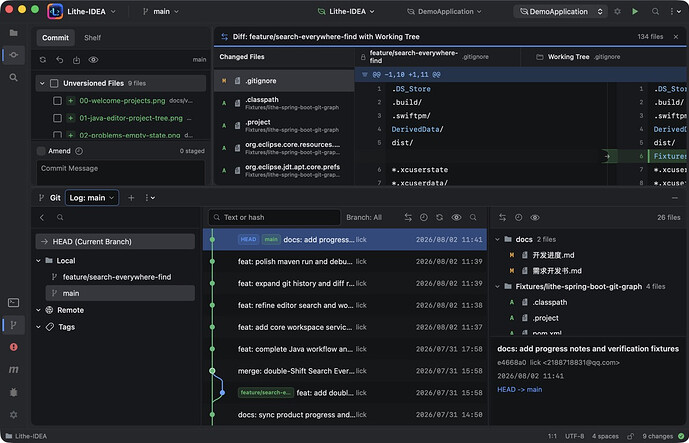Click the HEAD -> main link
The image size is (689, 443).
click(519, 389)
